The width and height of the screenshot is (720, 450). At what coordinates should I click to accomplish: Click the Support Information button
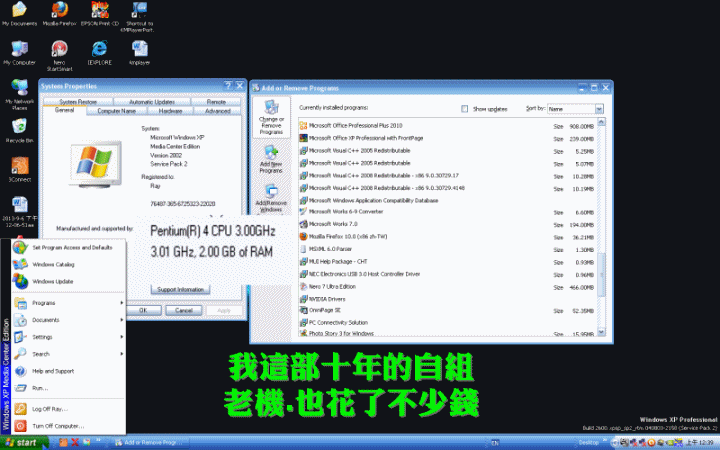click(180, 289)
